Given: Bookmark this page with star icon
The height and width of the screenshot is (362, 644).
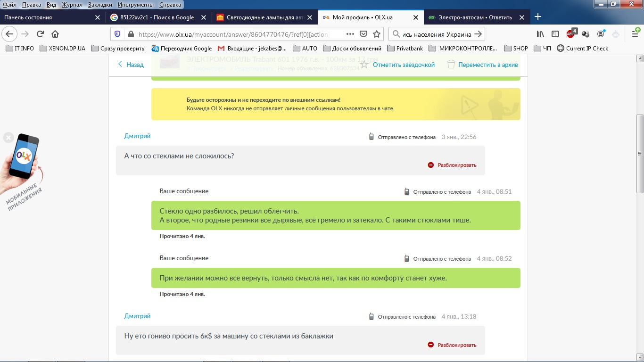Looking at the screenshot, I should pyautogui.click(x=377, y=34).
